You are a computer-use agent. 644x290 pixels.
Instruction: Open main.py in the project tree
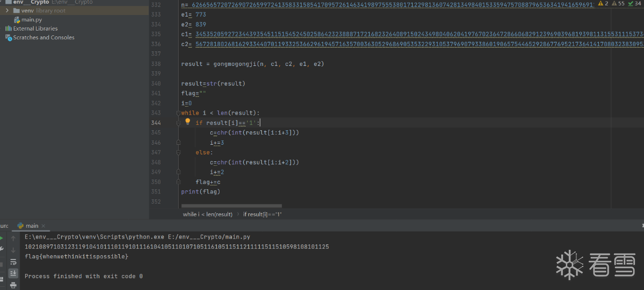pyautogui.click(x=32, y=20)
